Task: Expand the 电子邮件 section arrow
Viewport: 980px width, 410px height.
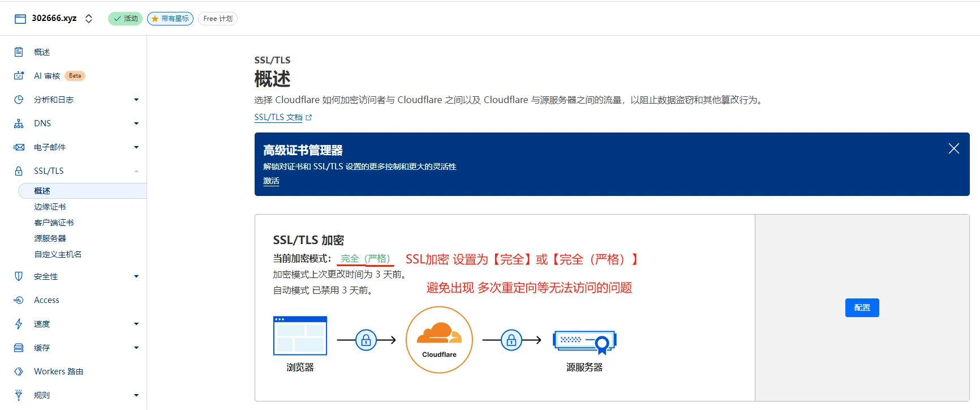Action: click(x=136, y=147)
